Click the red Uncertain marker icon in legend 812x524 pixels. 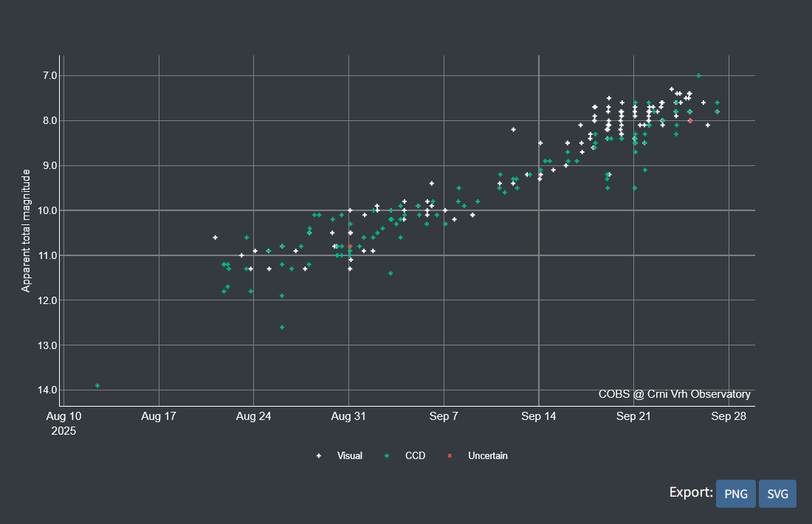point(450,456)
